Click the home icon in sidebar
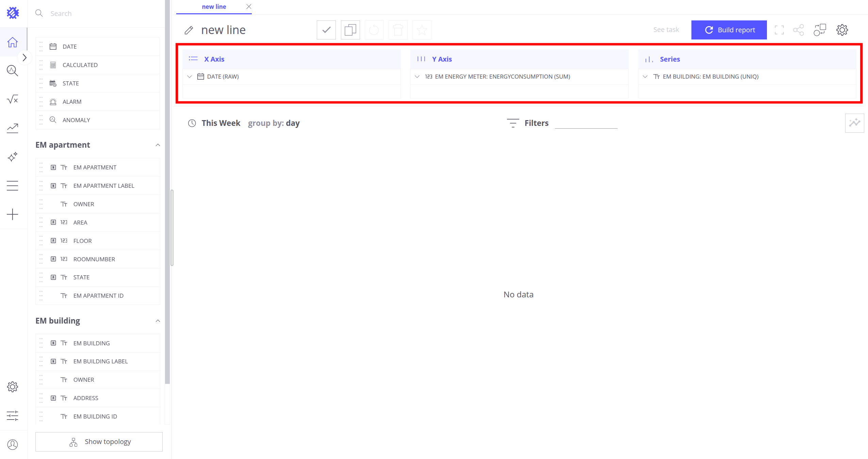868x459 pixels. pyautogui.click(x=13, y=42)
